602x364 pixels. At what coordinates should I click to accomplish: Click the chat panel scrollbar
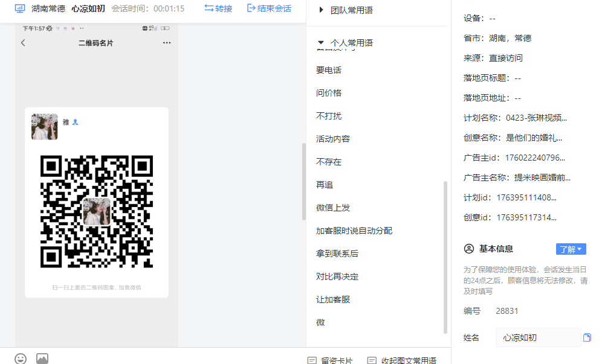click(x=303, y=182)
